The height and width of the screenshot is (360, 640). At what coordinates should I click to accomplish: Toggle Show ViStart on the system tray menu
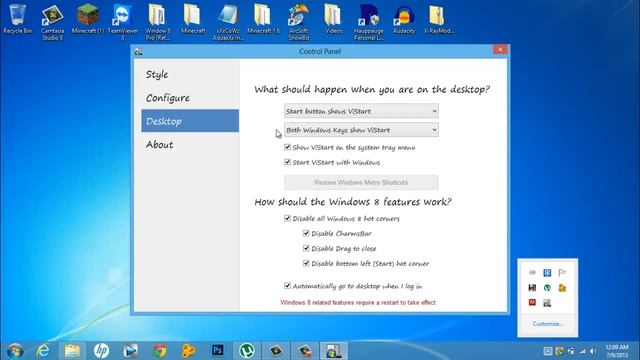click(287, 147)
